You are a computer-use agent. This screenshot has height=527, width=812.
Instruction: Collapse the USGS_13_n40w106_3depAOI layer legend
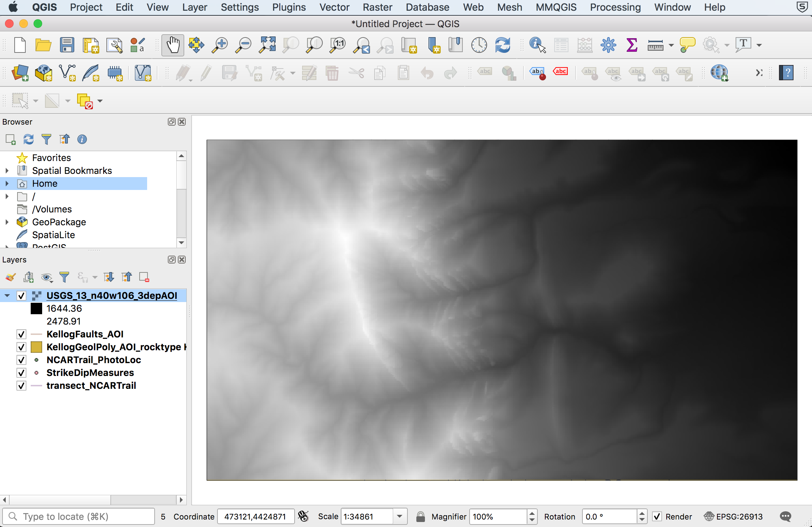[x=7, y=296]
